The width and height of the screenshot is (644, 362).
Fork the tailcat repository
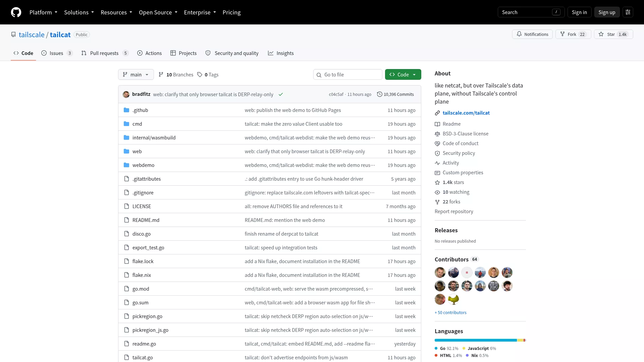pyautogui.click(x=573, y=35)
